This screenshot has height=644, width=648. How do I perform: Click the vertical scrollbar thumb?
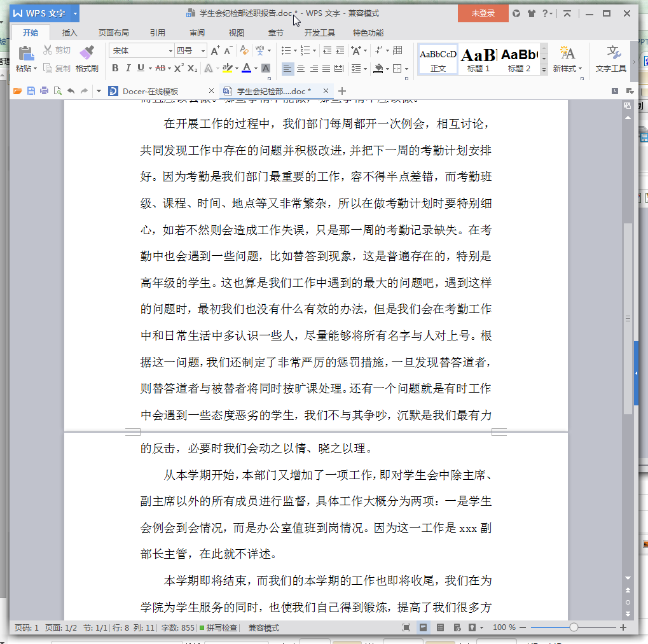(x=628, y=318)
